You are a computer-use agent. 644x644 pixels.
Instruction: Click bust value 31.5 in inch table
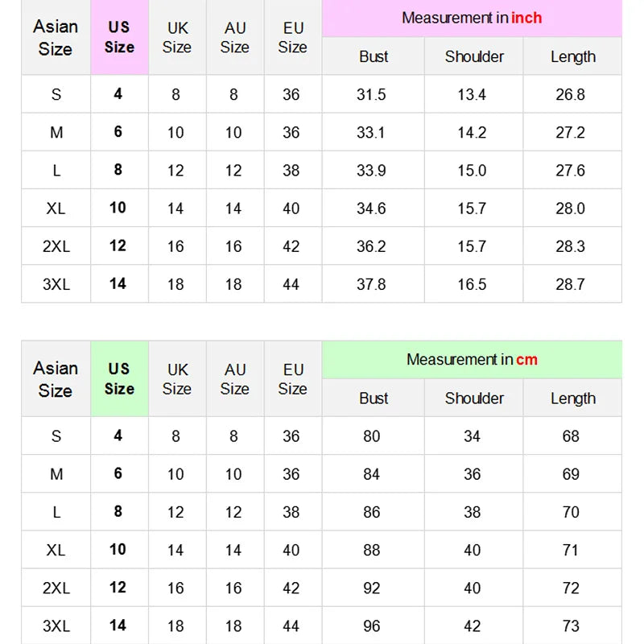click(371, 94)
